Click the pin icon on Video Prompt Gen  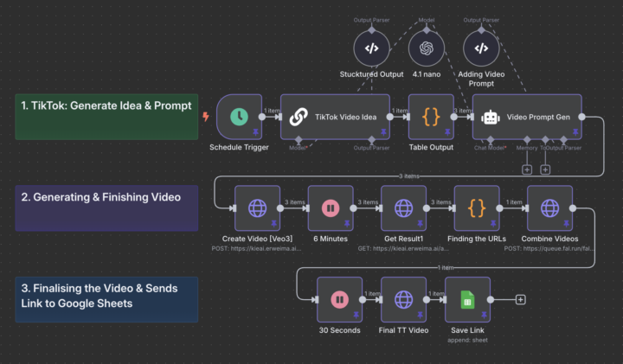click(x=575, y=132)
